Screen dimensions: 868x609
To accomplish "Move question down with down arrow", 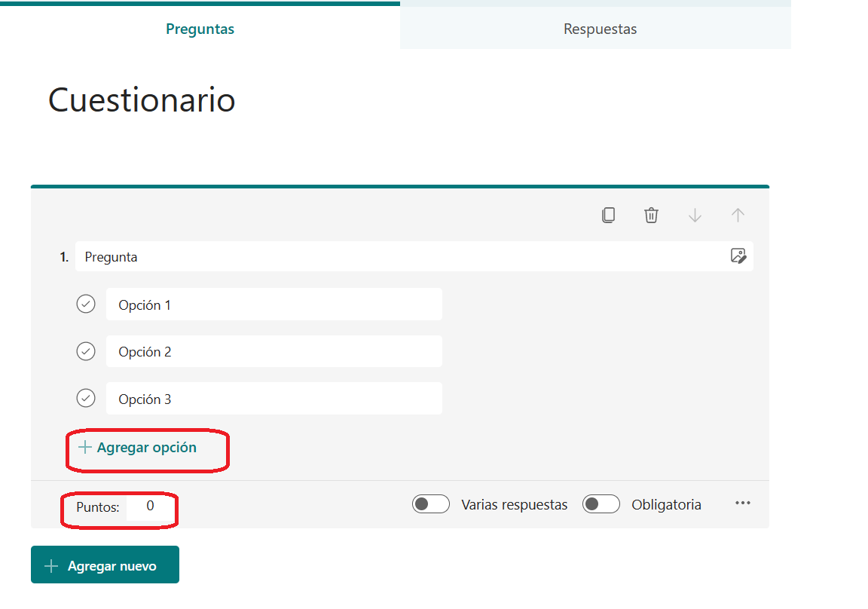I will [x=695, y=215].
